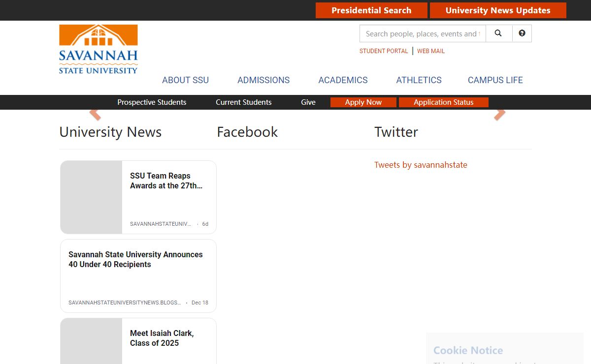The width and height of the screenshot is (591, 364).
Task: Open the Meet Isaiah Clark article
Action: click(162, 338)
